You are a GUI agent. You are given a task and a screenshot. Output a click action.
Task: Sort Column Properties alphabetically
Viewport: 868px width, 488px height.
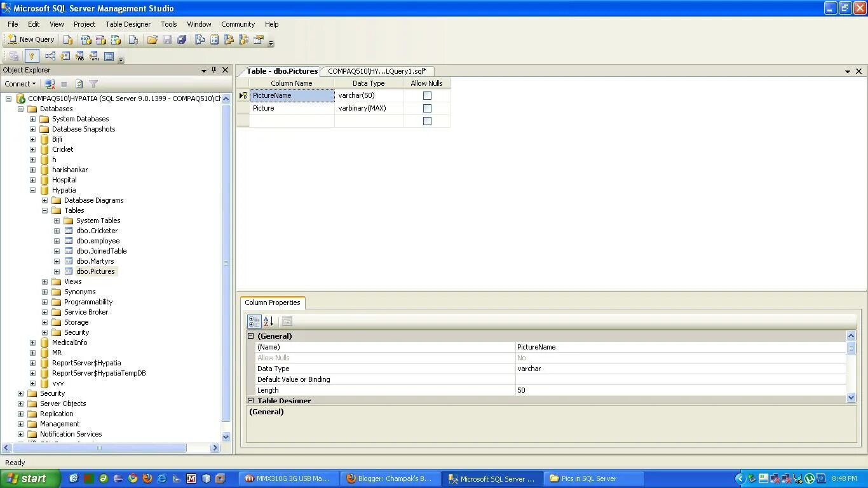point(269,322)
